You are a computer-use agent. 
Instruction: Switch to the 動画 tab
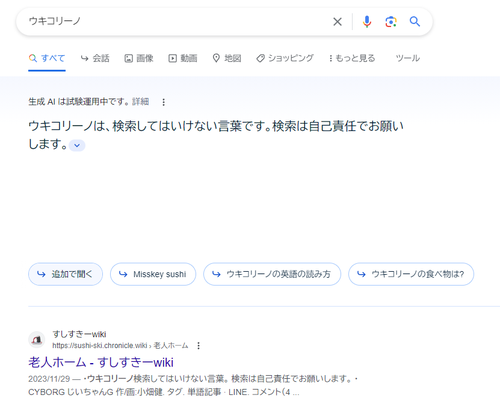click(182, 58)
